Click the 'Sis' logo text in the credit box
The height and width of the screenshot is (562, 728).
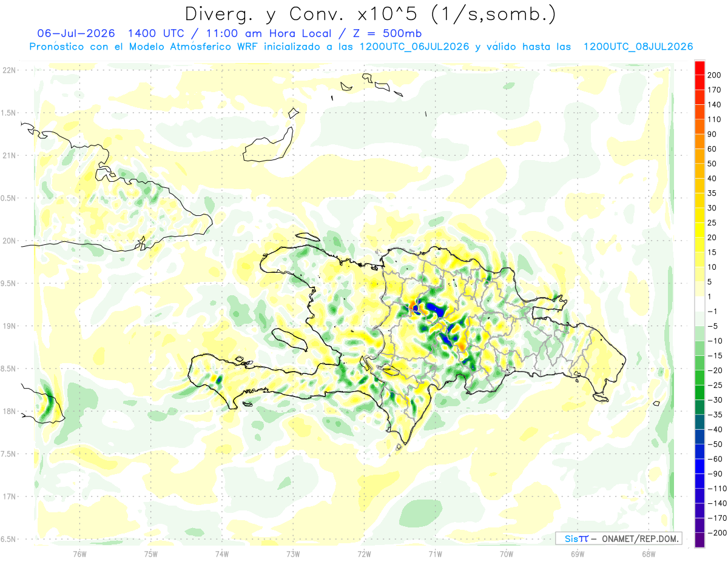[x=571, y=538]
